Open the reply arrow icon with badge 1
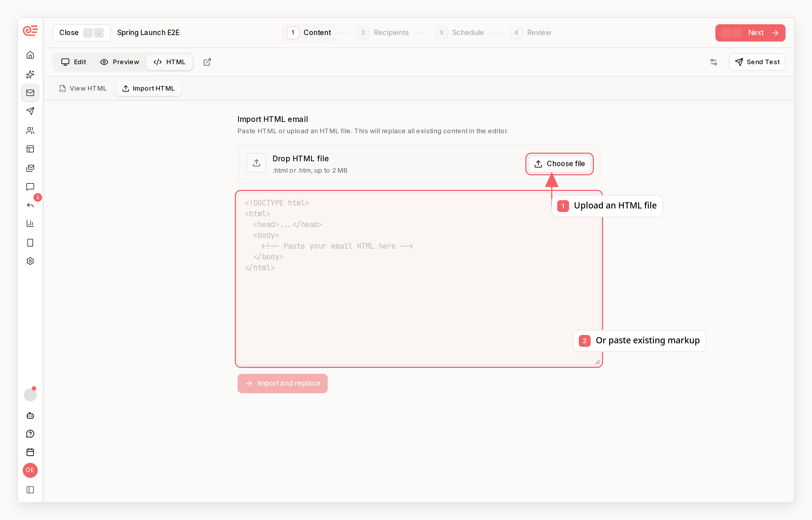 click(x=30, y=205)
